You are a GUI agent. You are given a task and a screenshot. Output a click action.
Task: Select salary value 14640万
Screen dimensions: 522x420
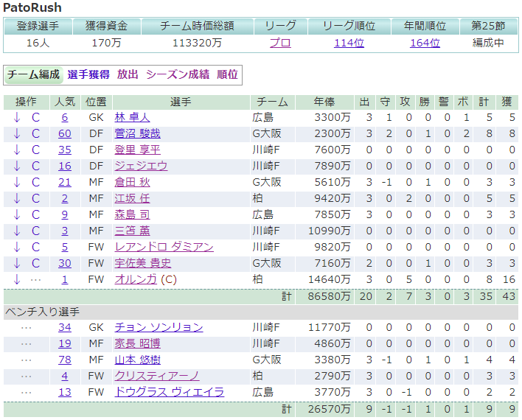[x=330, y=279]
